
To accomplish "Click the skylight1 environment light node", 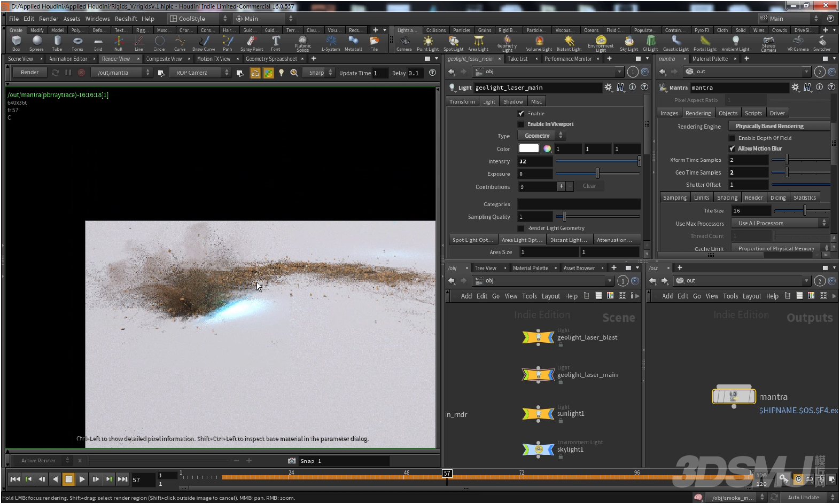I will [x=538, y=450].
